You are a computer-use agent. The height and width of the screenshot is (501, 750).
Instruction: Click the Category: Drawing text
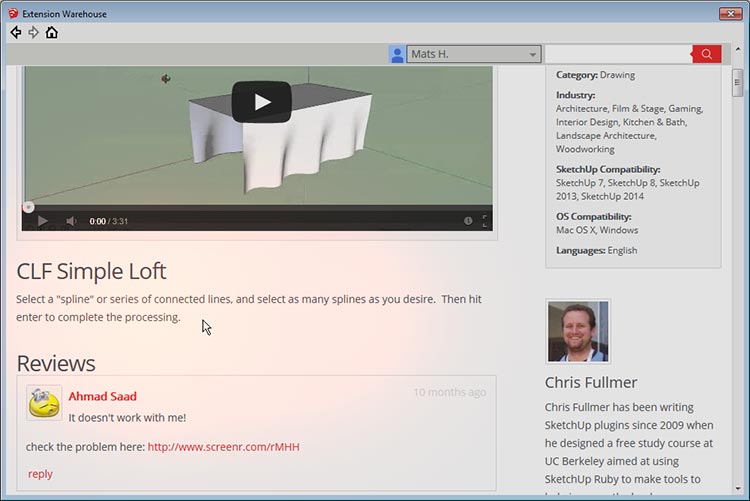[596, 75]
